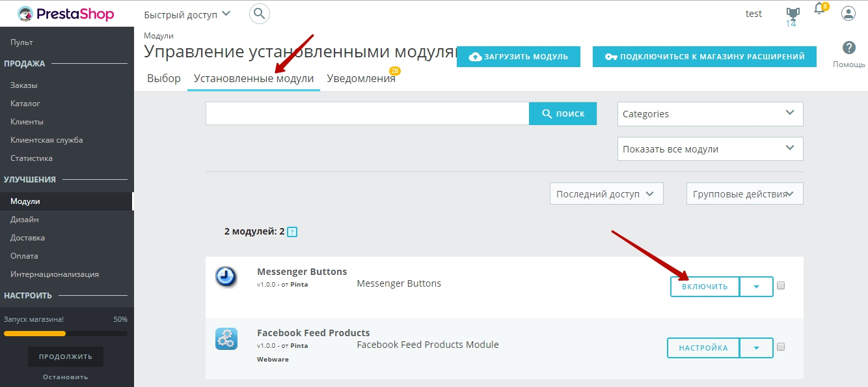Image resolution: width=868 pixels, height=387 pixels.
Task: Click 'Подключиться к магазину расширений' button
Action: click(x=704, y=57)
